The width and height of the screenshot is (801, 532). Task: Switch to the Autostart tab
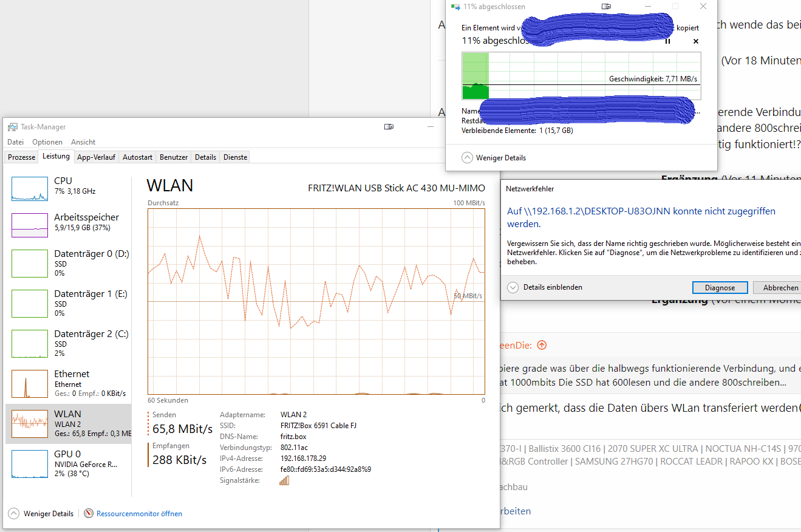click(x=137, y=157)
